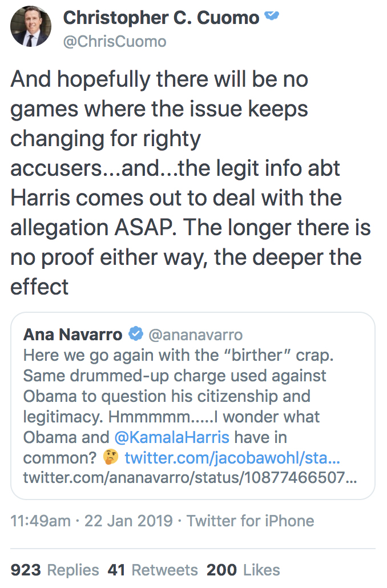Click the twitter.com/ananavarro status link
This screenshot has width=387, height=588.
pyautogui.click(x=188, y=474)
